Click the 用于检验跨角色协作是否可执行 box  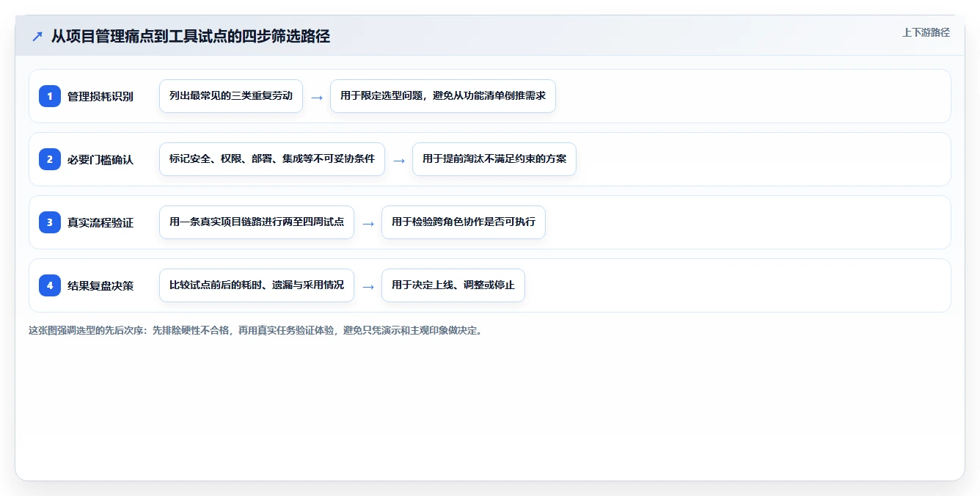[x=464, y=222]
